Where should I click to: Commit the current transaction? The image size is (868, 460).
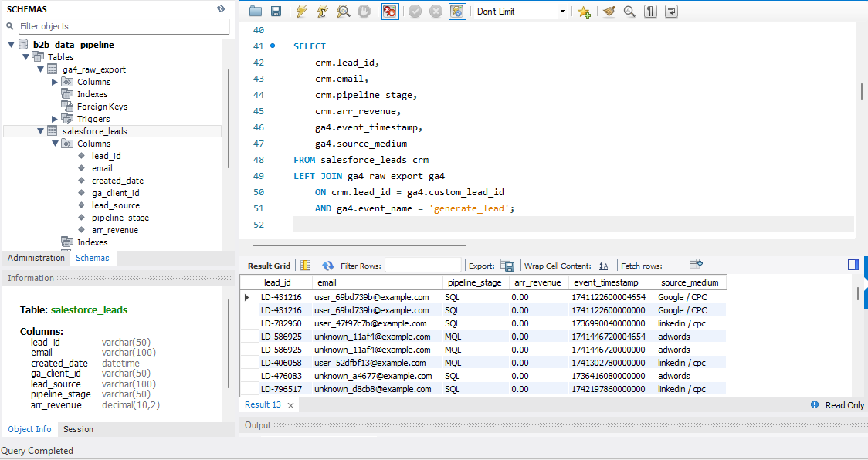[x=415, y=11]
